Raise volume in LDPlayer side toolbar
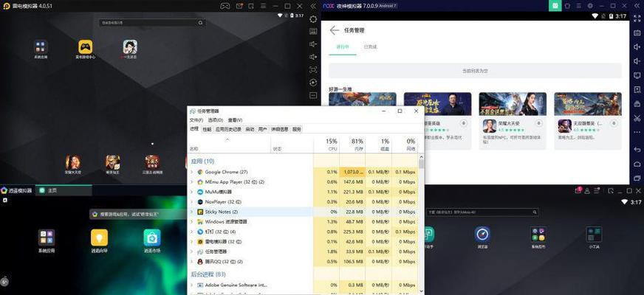 [x=313, y=57]
